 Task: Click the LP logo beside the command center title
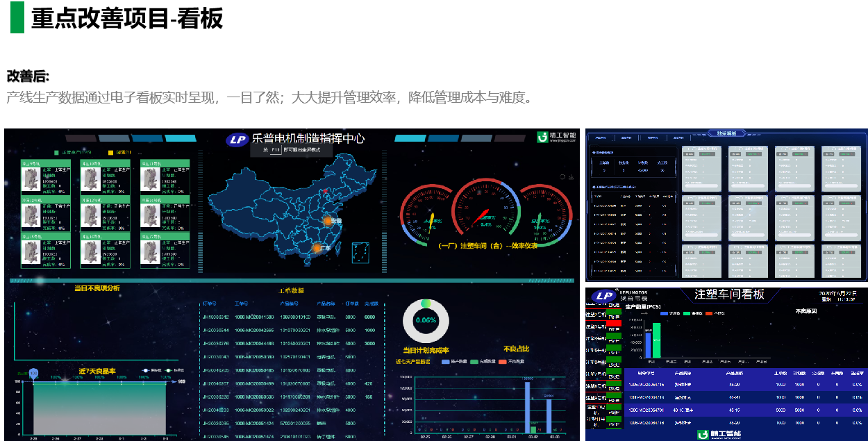click(237, 139)
